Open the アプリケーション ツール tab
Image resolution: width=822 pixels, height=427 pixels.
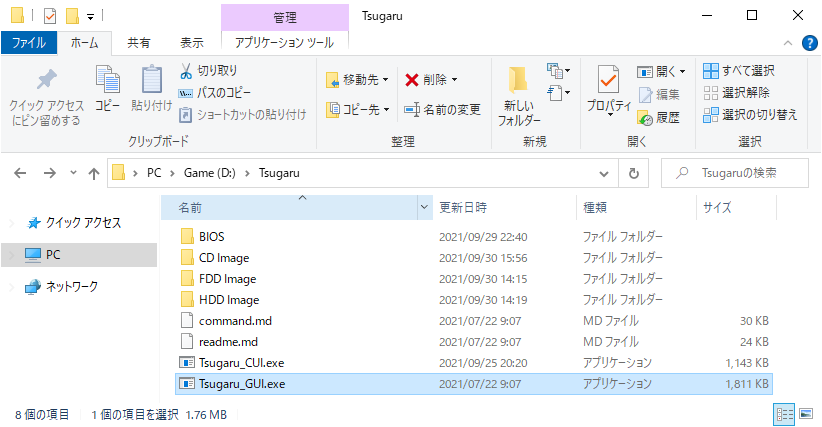point(285,42)
